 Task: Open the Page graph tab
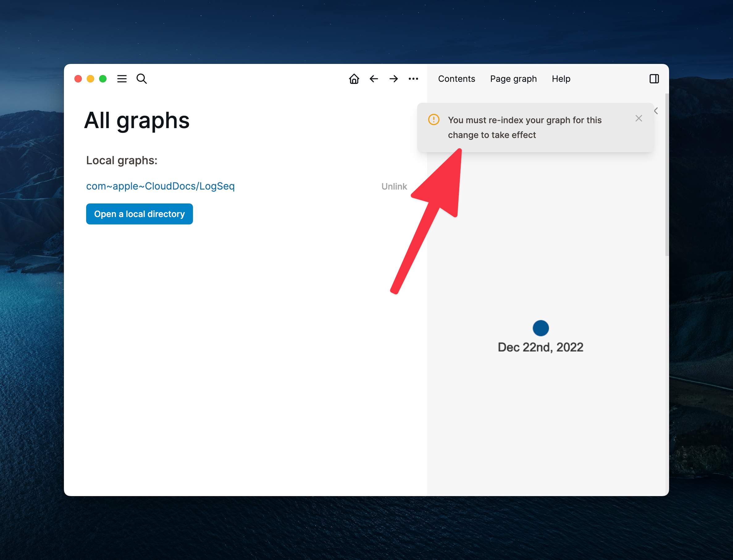point(513,79)
